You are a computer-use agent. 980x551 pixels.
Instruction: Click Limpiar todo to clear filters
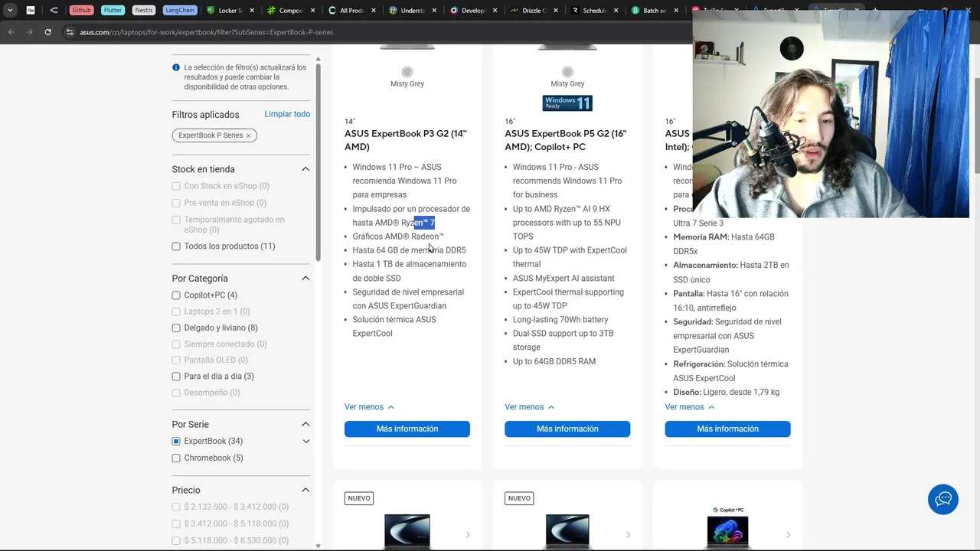point(287,114)
